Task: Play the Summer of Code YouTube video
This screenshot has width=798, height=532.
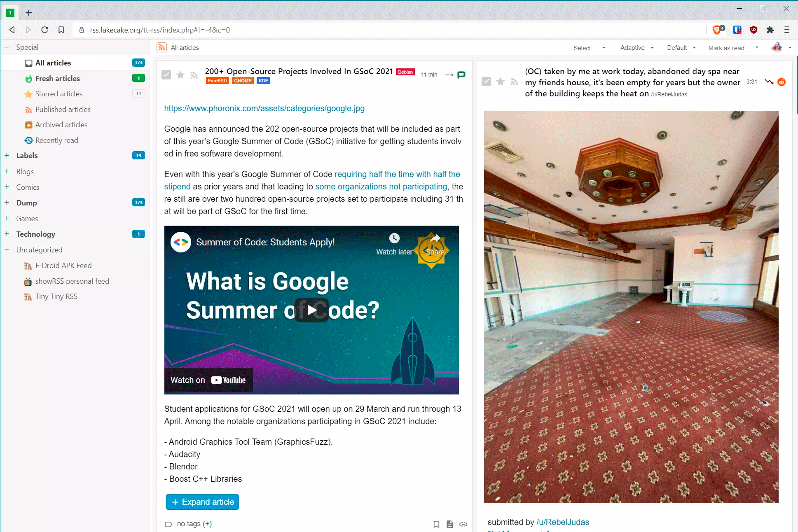Action: coord(311,310)
